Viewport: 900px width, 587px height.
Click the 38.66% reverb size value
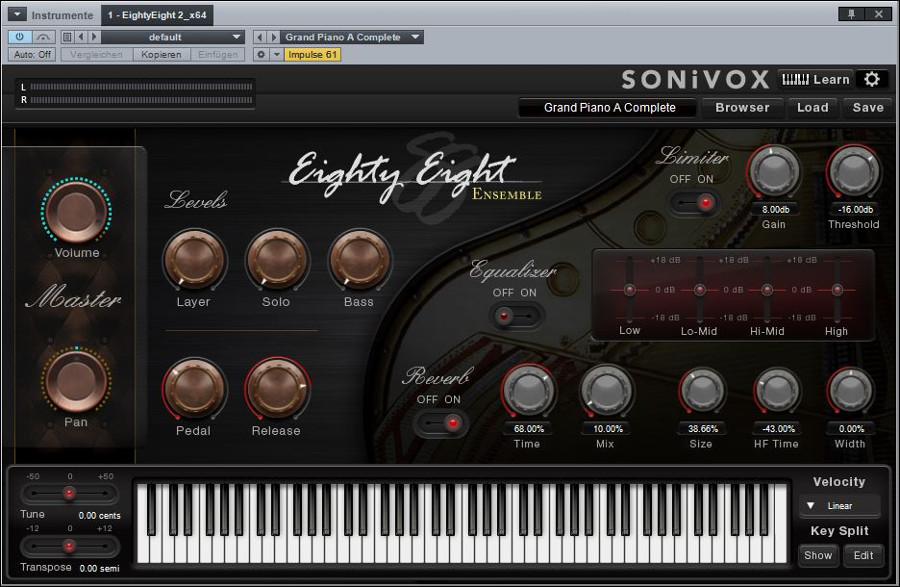(703, 429)
